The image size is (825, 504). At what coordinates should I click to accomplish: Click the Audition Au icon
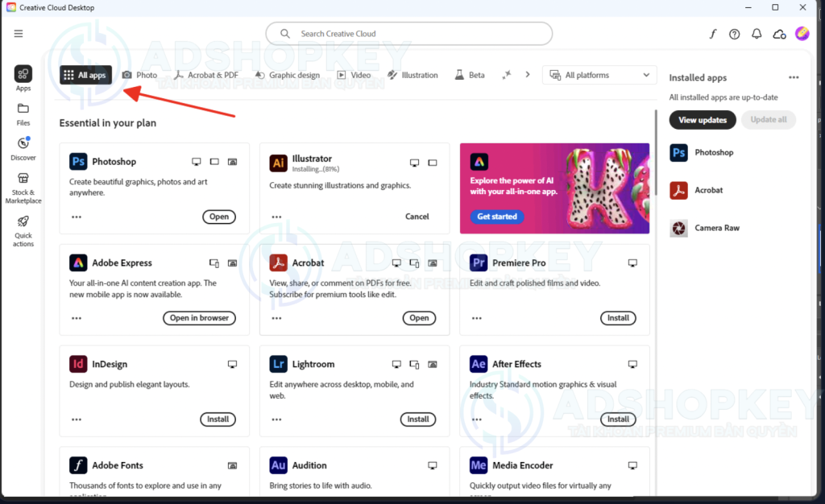278,465
